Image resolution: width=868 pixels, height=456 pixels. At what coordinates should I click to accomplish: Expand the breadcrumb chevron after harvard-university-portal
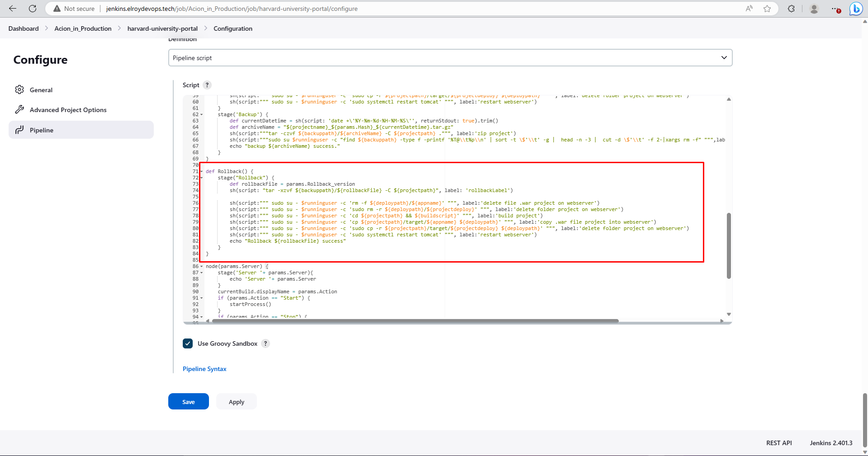206,28
